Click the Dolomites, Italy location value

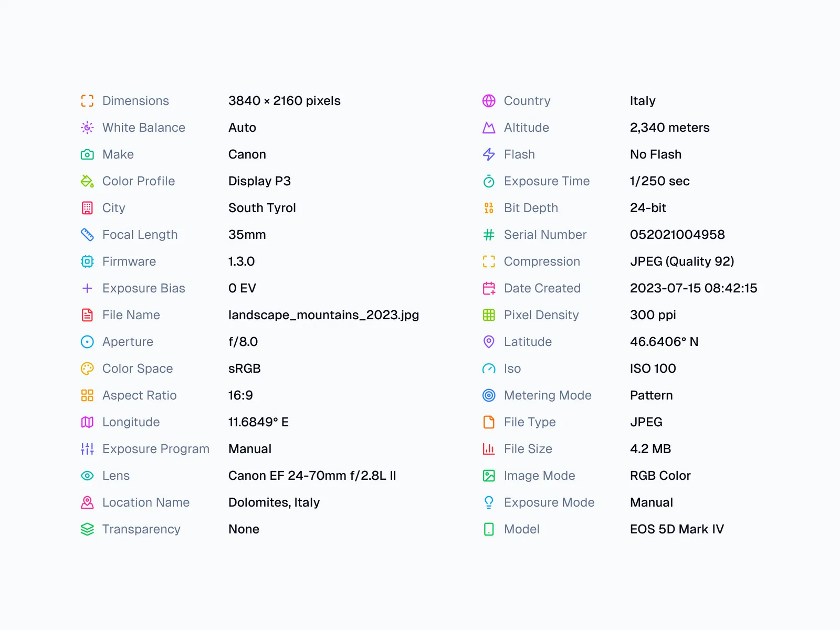click(x=274, y=502)
